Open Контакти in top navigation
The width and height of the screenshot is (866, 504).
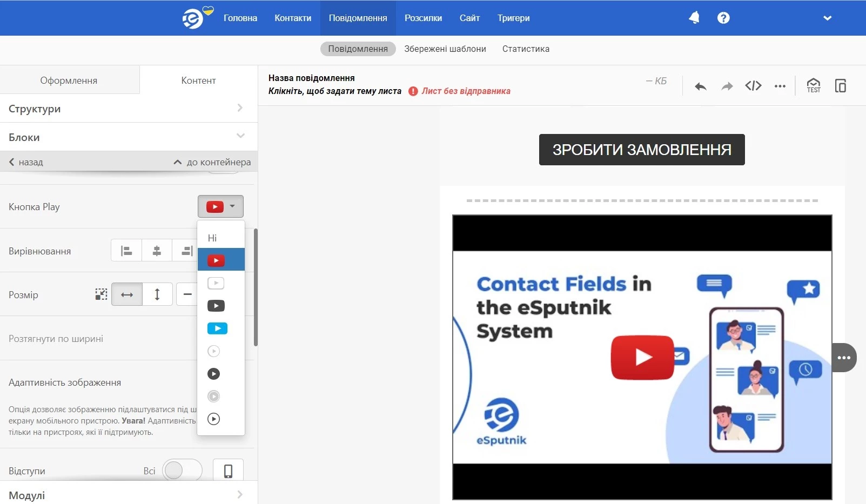pyautogui.click(x=293, y=18)
